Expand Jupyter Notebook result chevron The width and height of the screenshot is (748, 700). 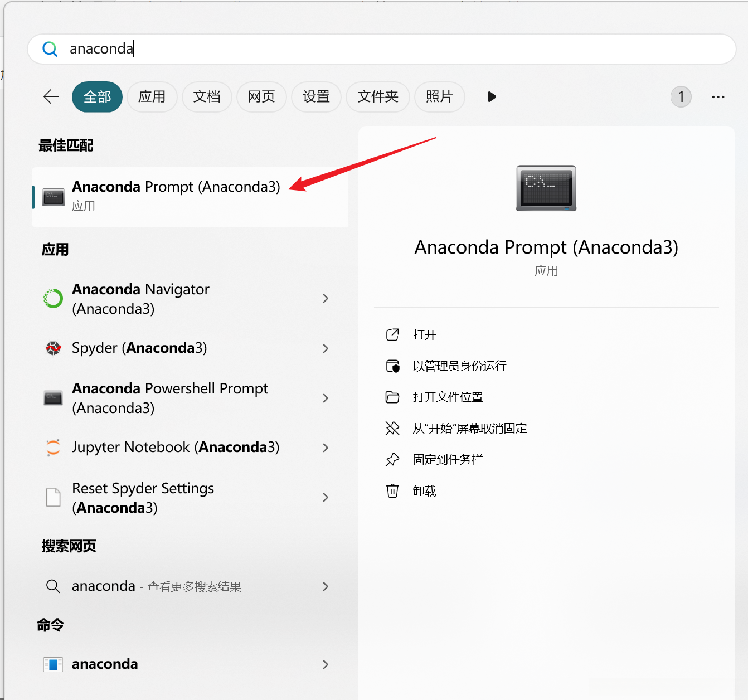point(326,448)
